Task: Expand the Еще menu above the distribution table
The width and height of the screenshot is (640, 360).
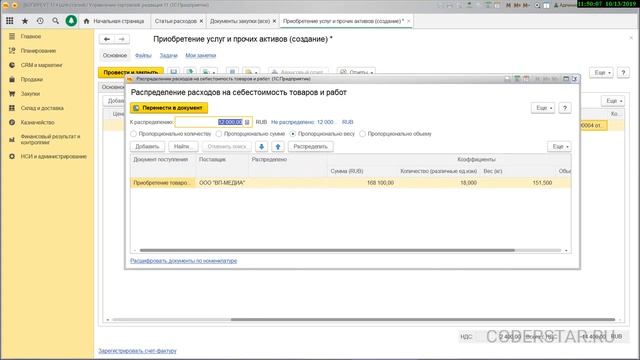Action: coord(559,147)
